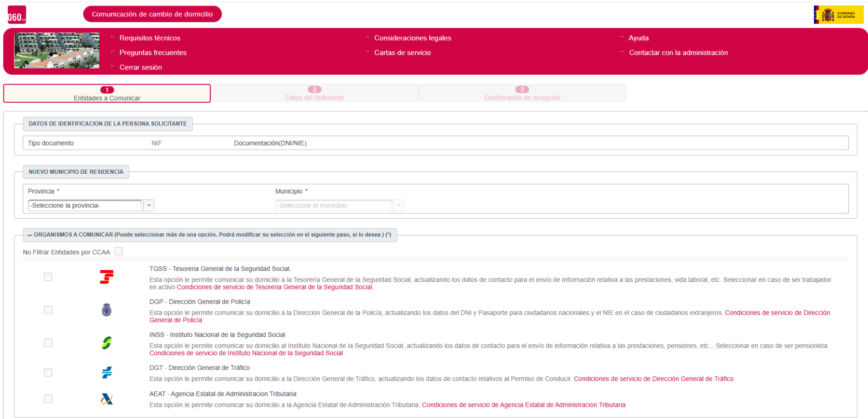Click the Seleccione el municipio combo field
Viewport: 868px width, 419px height.
click(333, 206)
